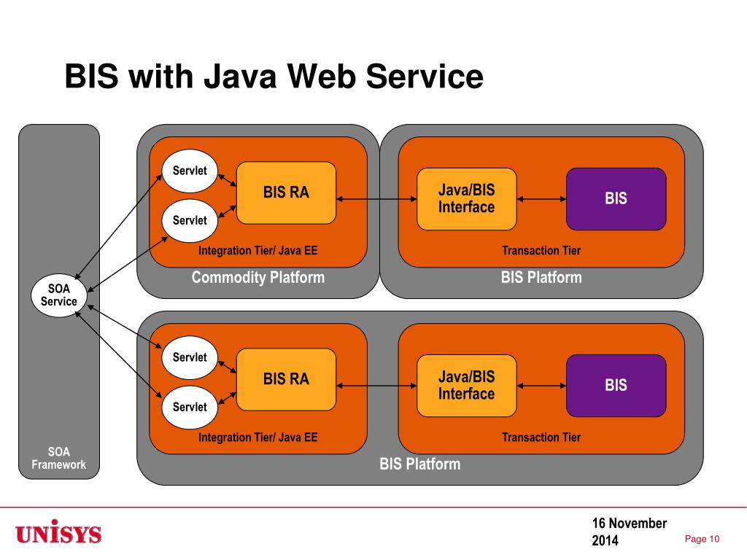Viewport: 747px width, 560px height.
Task: Click the Commodity Platform label
Action: click(258, 277)
